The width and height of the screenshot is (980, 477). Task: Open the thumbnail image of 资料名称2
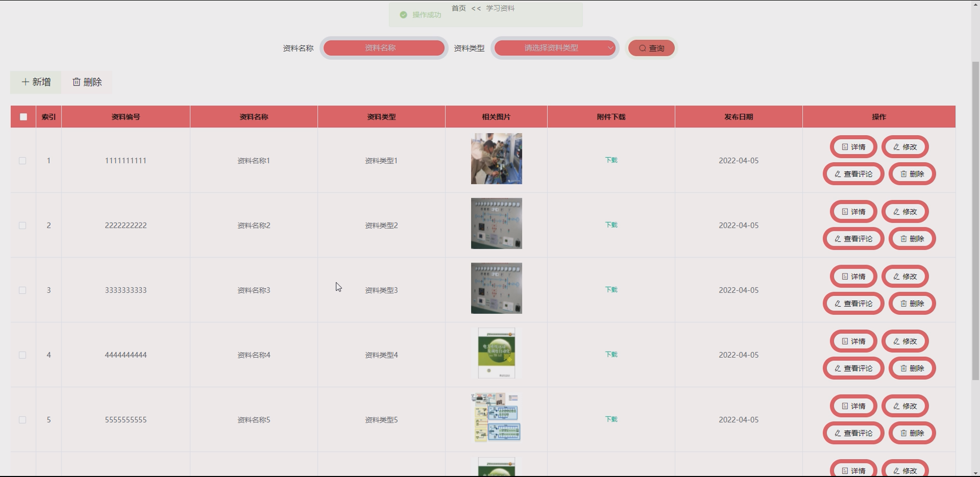497,224
